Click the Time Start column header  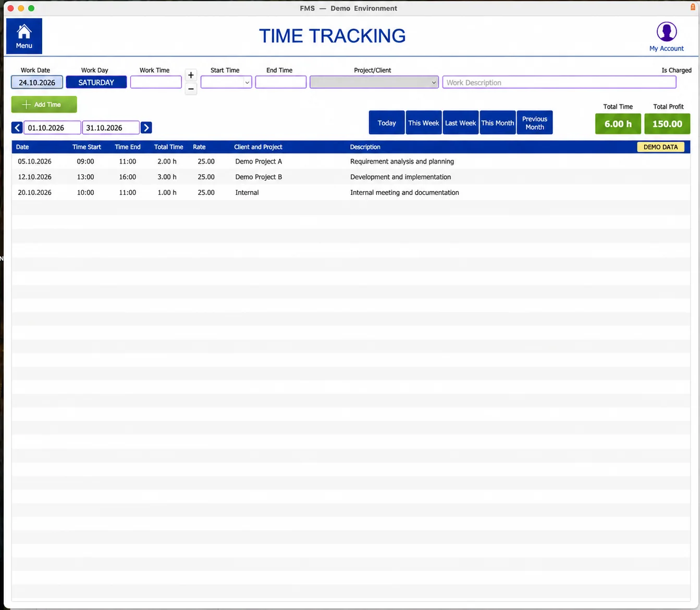click(x=87, y=147)
